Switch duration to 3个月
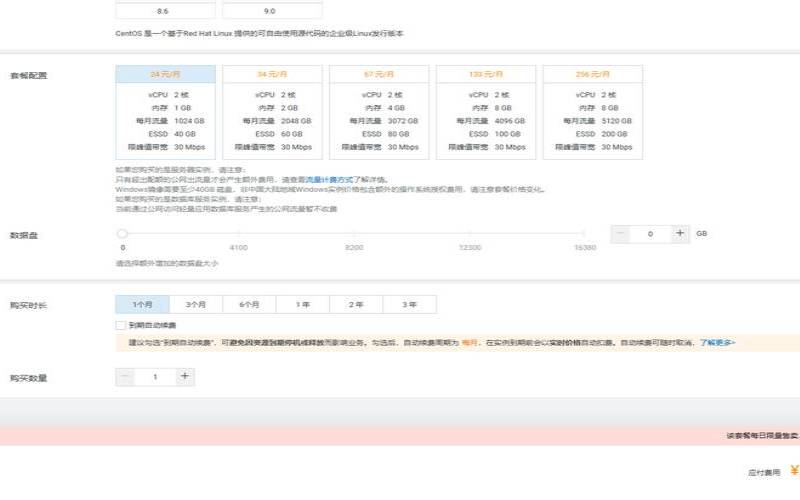 pyautogui.click(x=195, y=304)
